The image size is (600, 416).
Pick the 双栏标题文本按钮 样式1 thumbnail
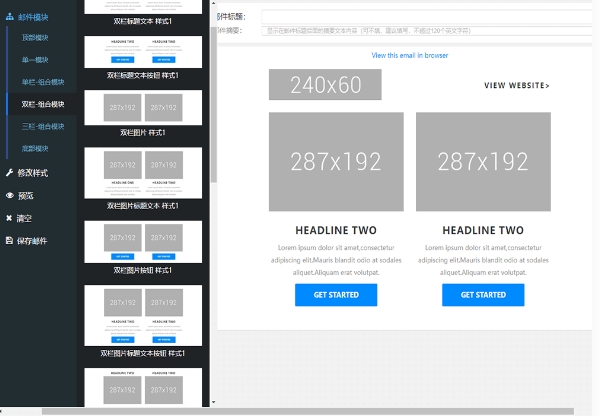pos(143,52)
